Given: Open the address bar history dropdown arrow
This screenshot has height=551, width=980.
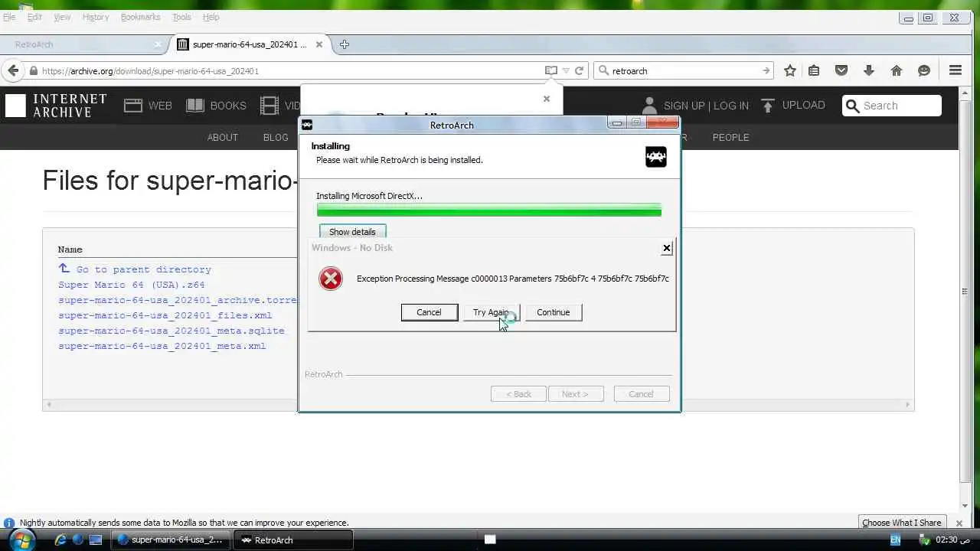Looking at the screenshot, I should (x=566, y=70).
